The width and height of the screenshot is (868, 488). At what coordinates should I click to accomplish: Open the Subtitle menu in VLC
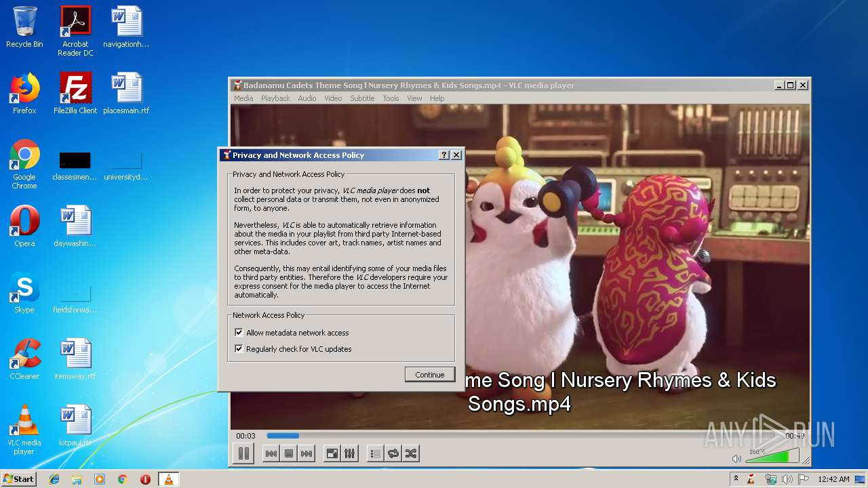pos(362,98)
